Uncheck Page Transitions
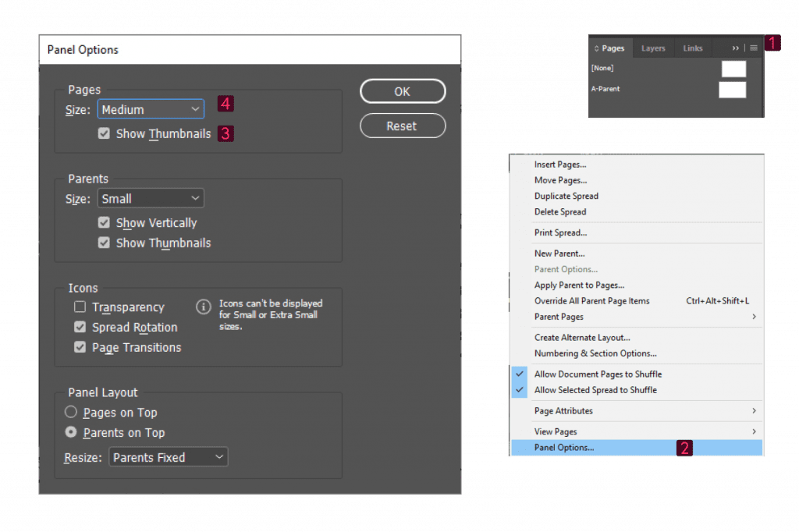Image resolution: width=799 pixels, height=532 pixels. [x=79, y=346]
